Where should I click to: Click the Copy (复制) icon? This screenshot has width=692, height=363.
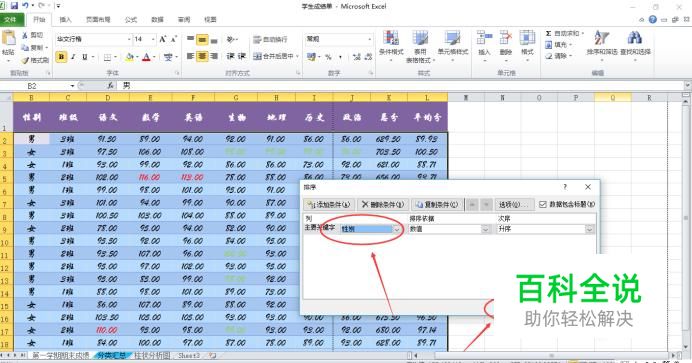pyautogui.click(x=25, y=48)
